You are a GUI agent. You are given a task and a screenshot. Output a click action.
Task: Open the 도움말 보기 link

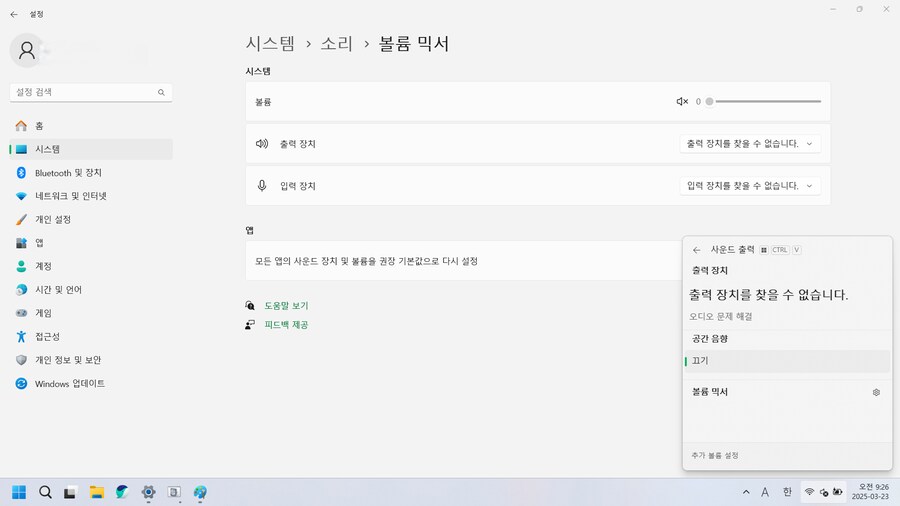coord(286,306)
